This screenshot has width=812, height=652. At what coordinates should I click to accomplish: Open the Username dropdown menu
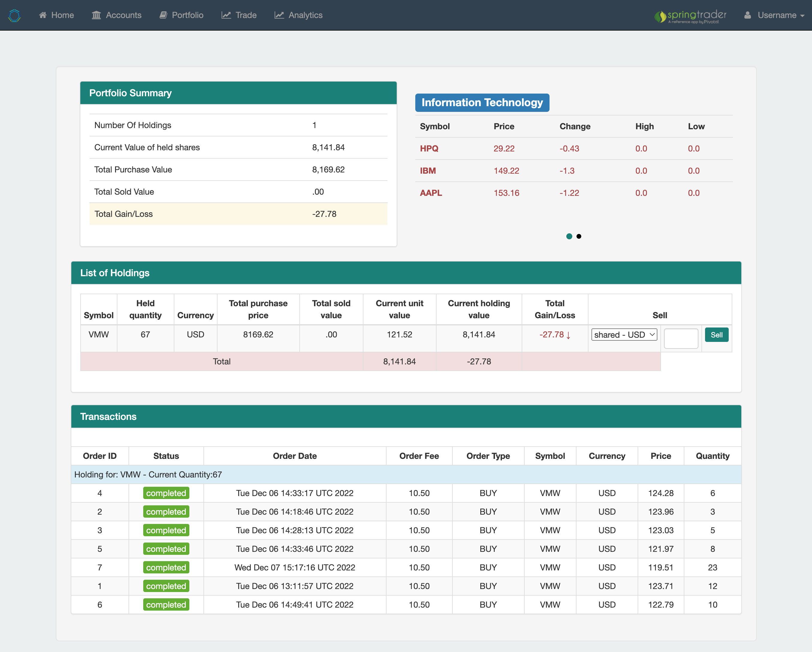click(x=777, y=15)
